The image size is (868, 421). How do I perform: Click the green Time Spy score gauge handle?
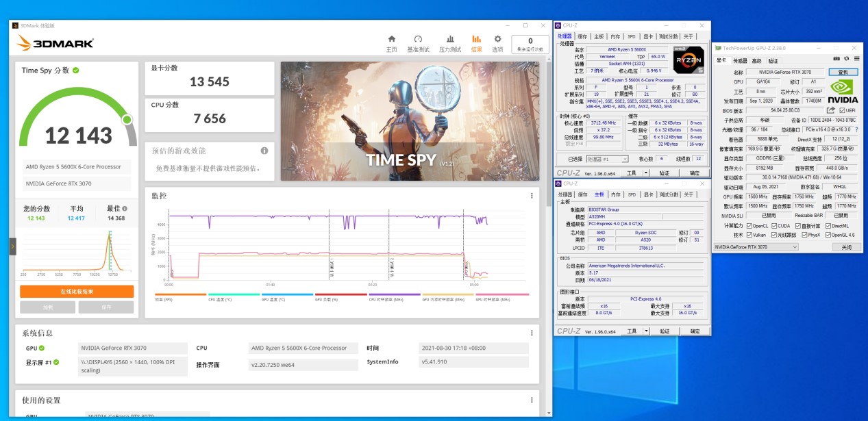(127, 120)
